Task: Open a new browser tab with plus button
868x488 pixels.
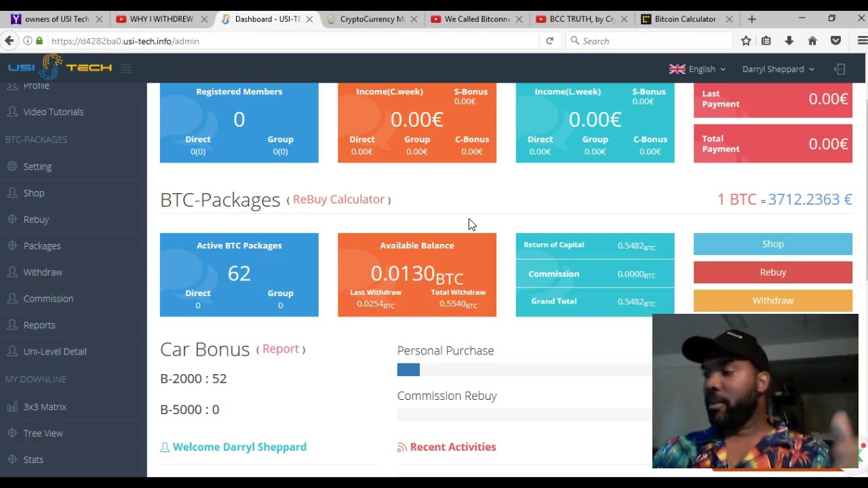Action: tap(751, 19)
